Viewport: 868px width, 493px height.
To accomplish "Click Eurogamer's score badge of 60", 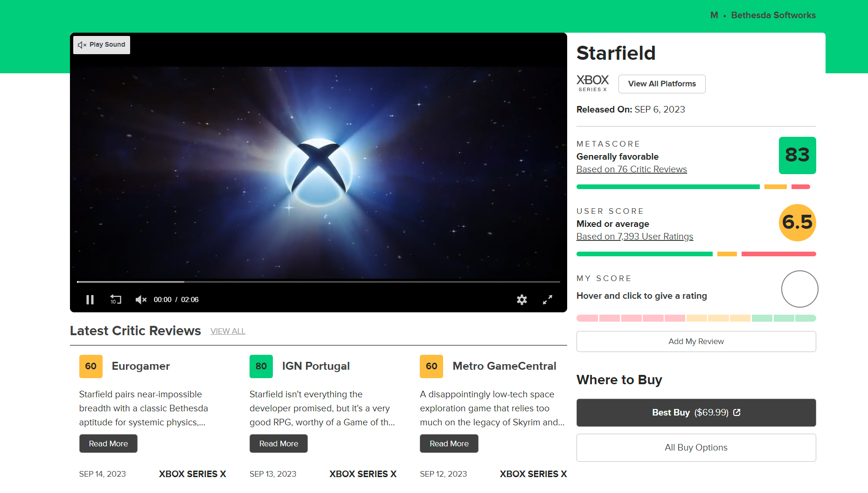I will pyautogui.click(x=91, y=366).
